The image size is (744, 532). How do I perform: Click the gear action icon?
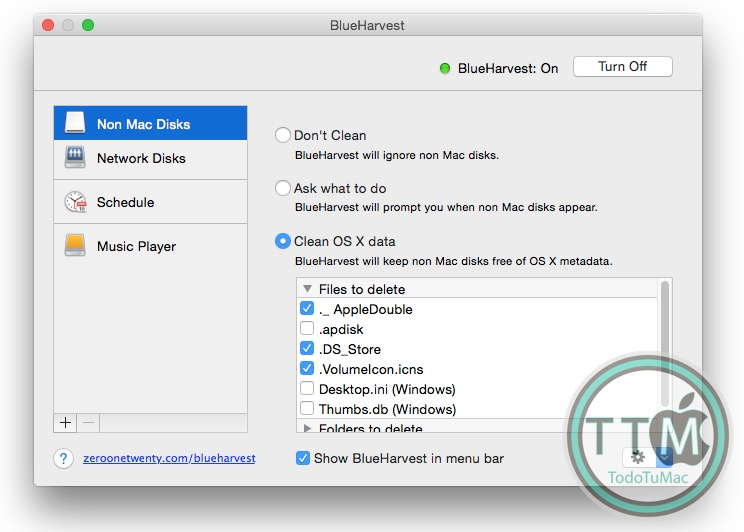click(638, 457)
